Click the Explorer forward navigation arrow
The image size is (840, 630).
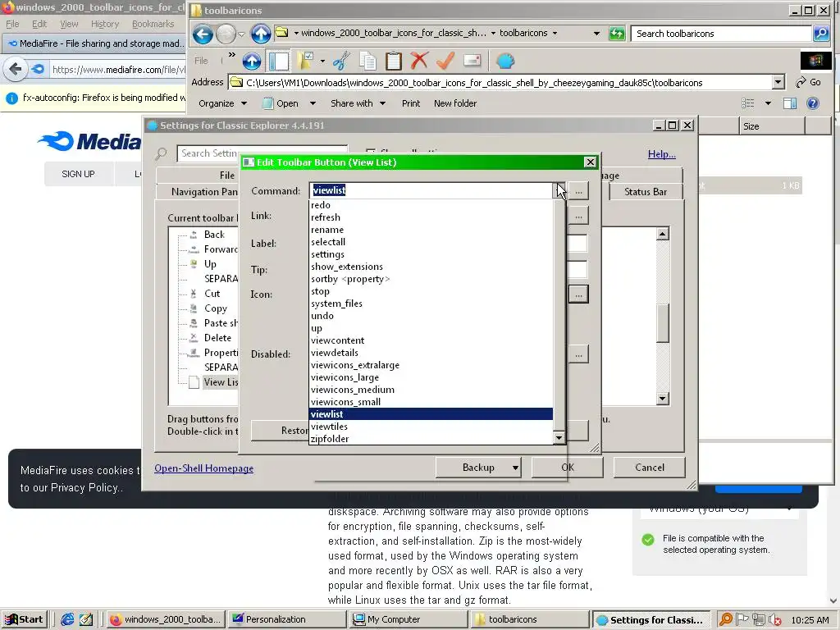(x=226, y=34)
